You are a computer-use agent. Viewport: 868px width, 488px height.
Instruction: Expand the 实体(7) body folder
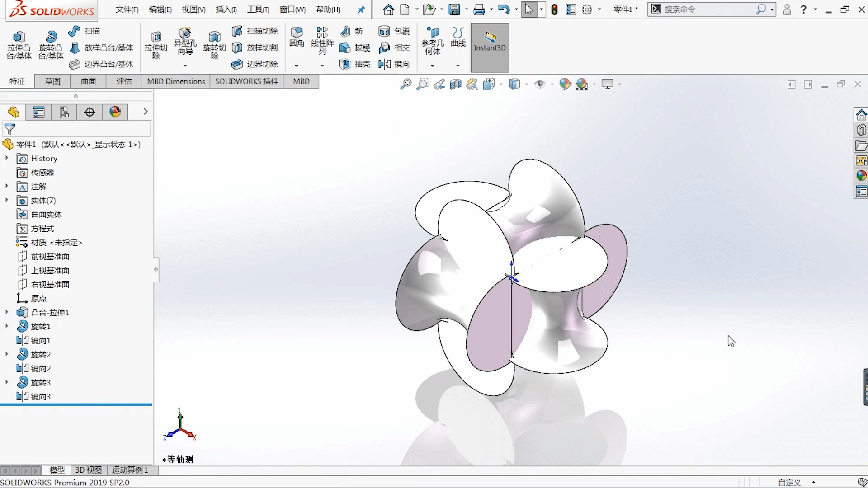6,200
